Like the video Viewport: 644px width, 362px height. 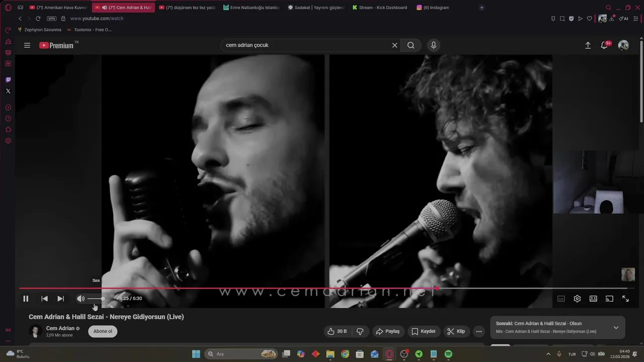(x=337, y=331)
